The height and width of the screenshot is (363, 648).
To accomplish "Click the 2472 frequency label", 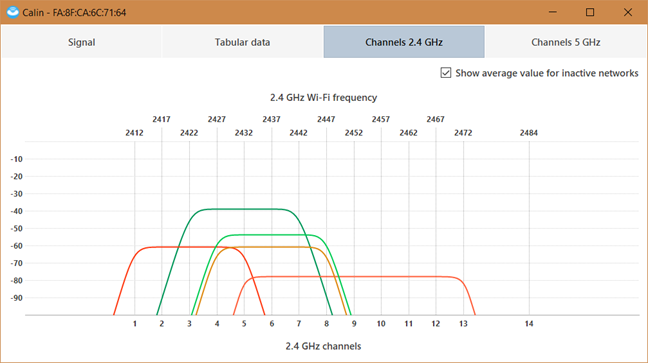I will [463, 133].
